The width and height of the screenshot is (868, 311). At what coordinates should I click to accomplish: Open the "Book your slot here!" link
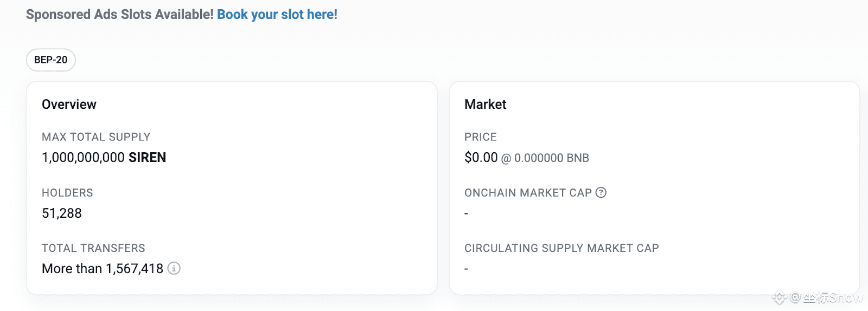[x=277, y=15]
